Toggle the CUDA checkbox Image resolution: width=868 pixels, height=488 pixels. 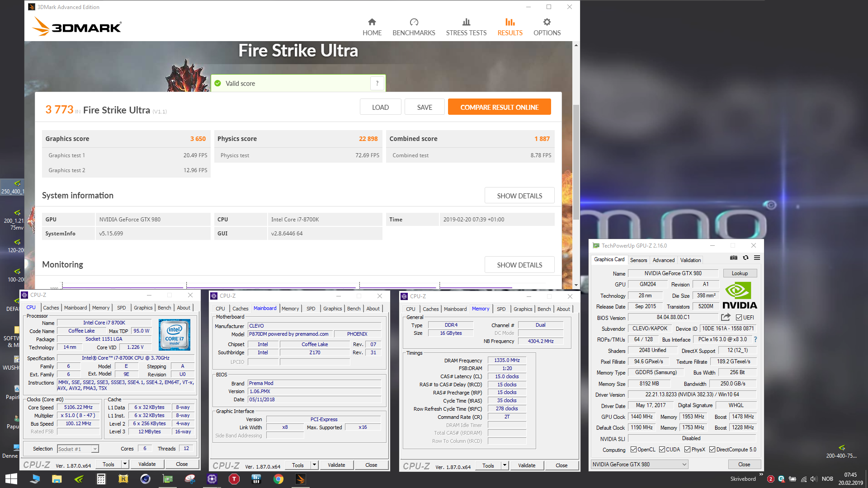click(662, 450)
